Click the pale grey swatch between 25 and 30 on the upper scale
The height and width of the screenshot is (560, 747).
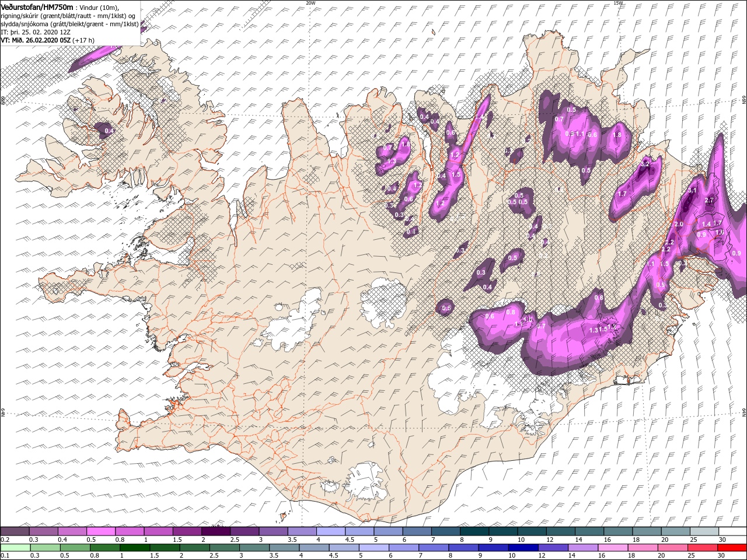coord(703,531)
